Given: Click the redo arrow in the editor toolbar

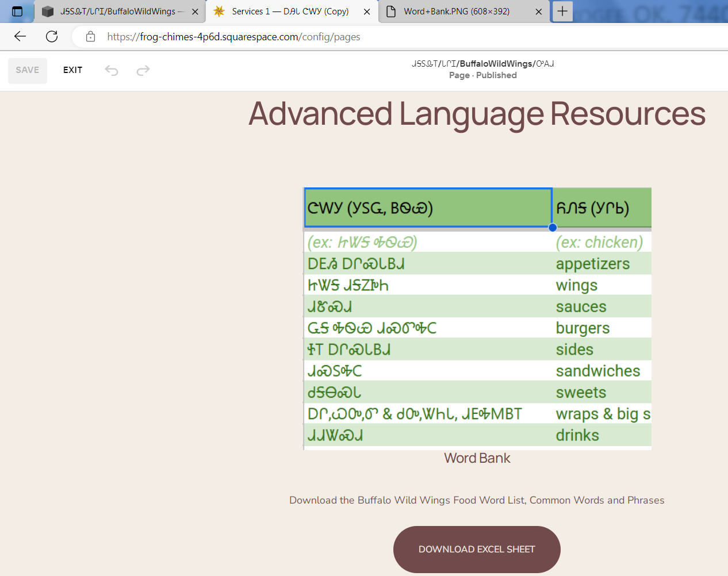Looking at the screenshot, I should tap(143, 70).
